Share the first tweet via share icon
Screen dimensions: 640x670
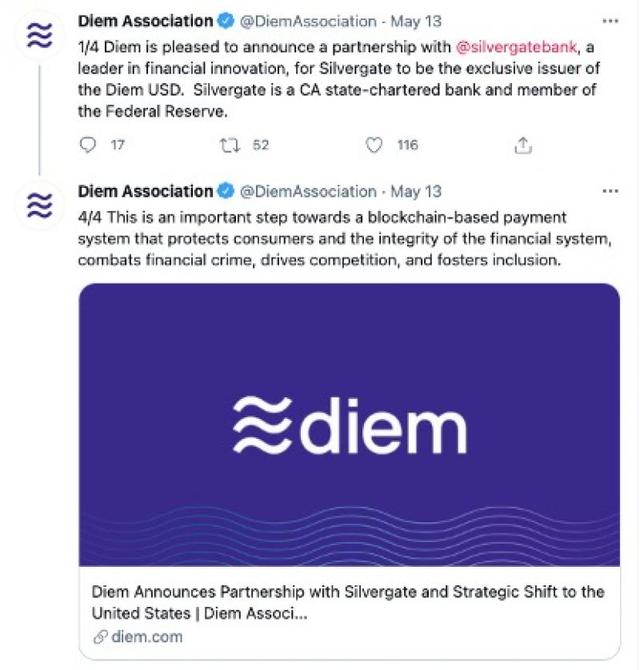coord(523,145)
